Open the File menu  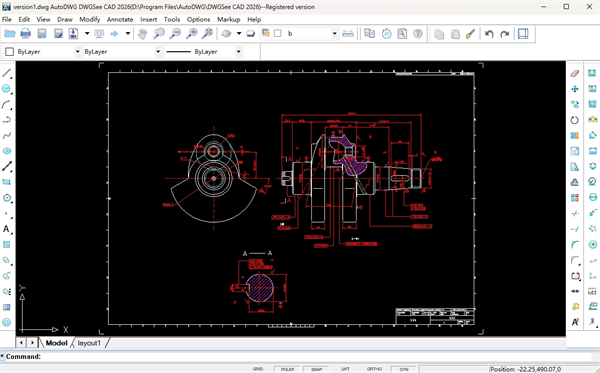[x=7, y=19]
